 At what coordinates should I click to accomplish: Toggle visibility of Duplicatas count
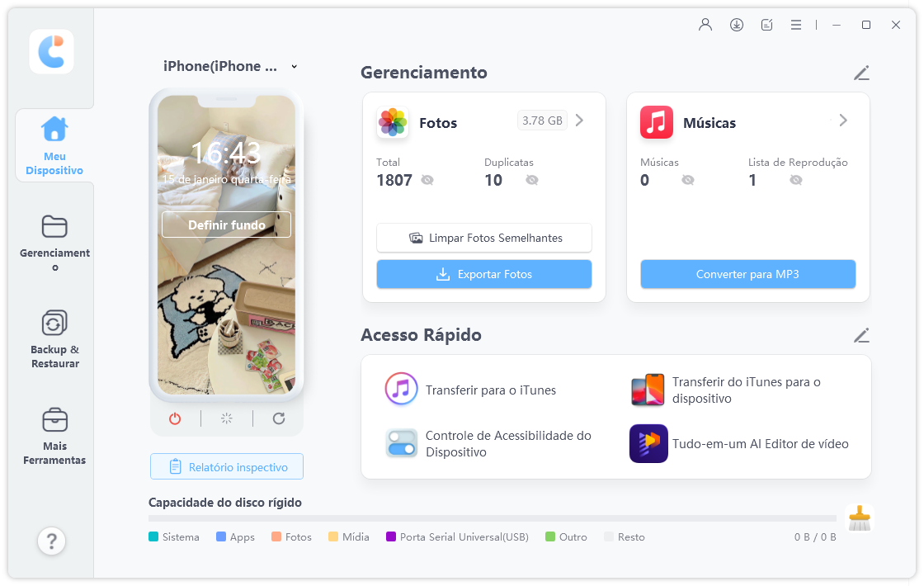531,181
